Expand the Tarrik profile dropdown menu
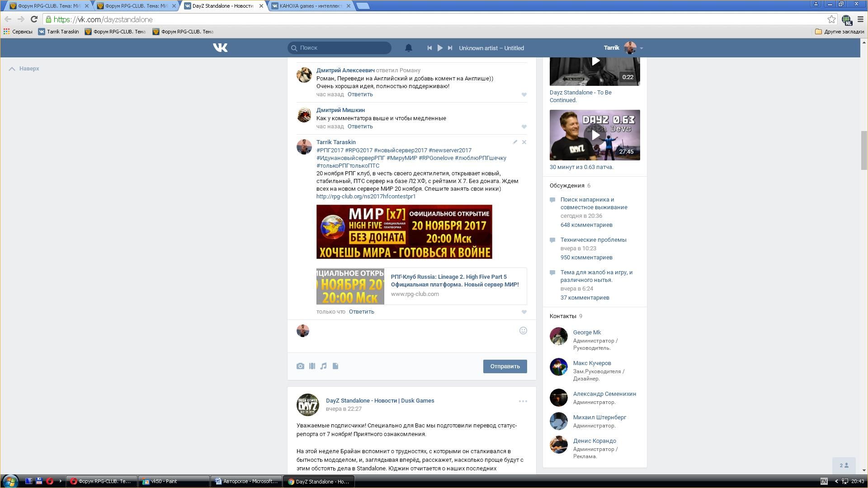Image resolution: width=868 pixels, height=488 pixels. coord(641,48)
